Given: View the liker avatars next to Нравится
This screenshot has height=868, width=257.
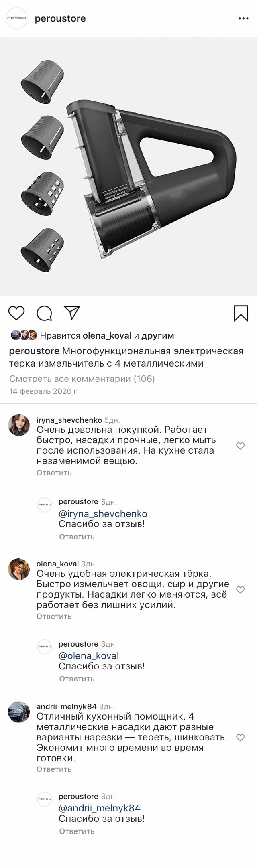Looking at the screenshot, I should (x=24, y=335).
